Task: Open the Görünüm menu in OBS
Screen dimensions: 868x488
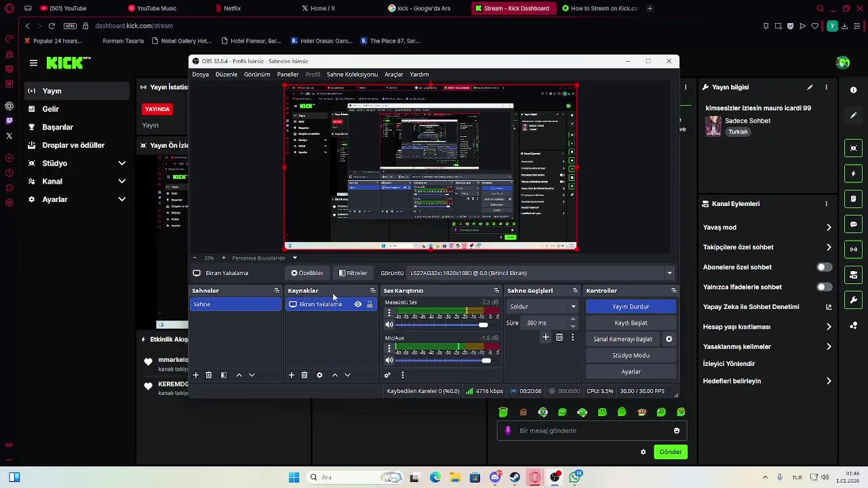Action: (x=257, y=75)
